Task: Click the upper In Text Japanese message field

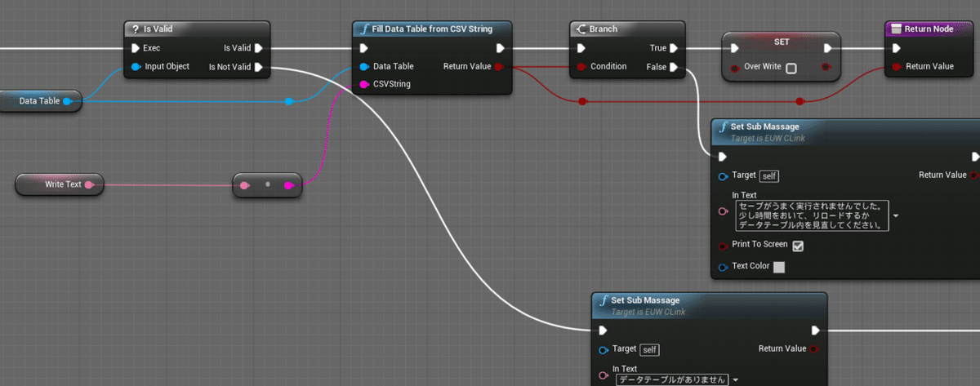Action: [x=812, y=215]
